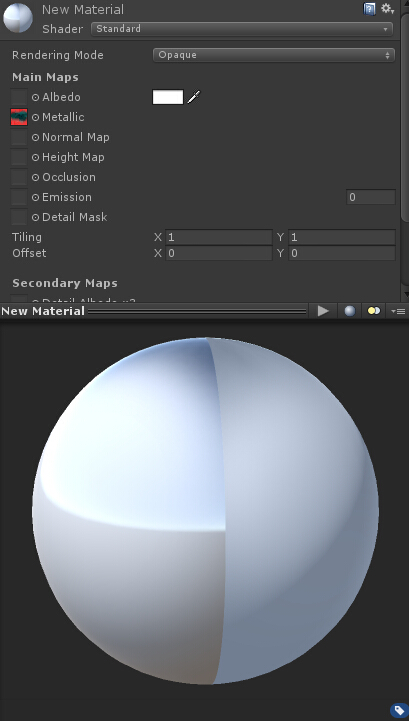Viewport: 409px width, 721px height.
Task: Open the material settings gear menu
Action: pos(387,9)
